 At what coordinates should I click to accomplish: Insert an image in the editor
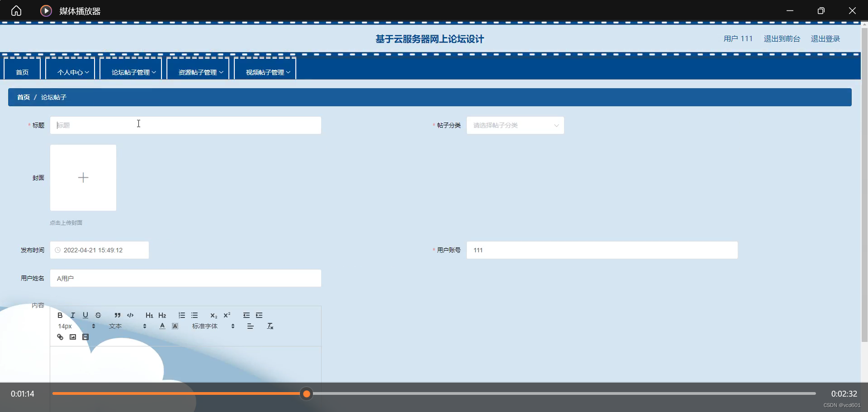pos(72,337)
